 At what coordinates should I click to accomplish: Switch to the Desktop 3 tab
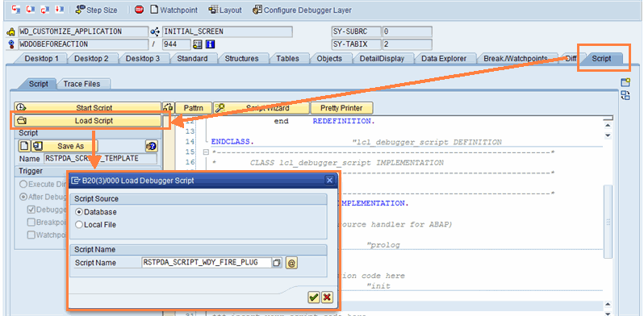pos(143,59)
